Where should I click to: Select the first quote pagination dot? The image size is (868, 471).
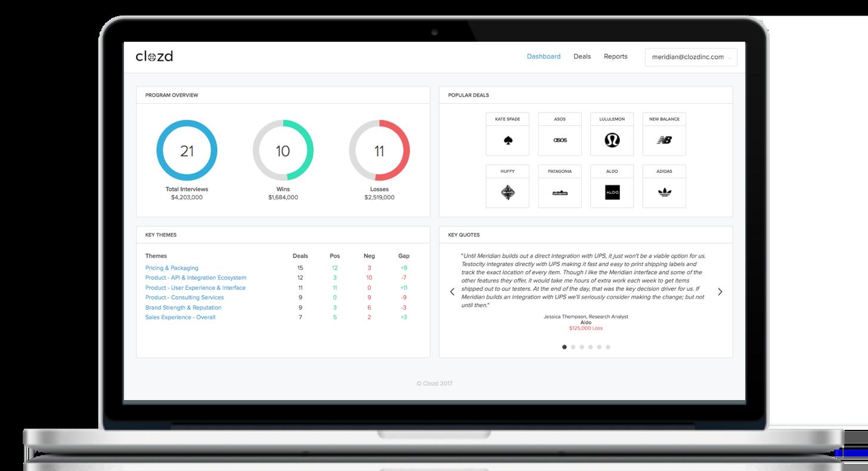tap(565, 347)
